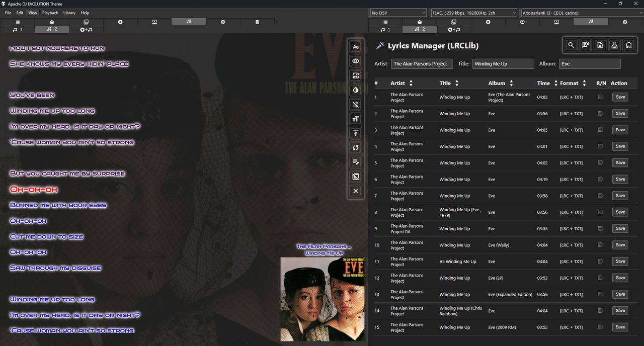Open the Library menu
Viewport: 644px width, 346px height.
(69, 13)
